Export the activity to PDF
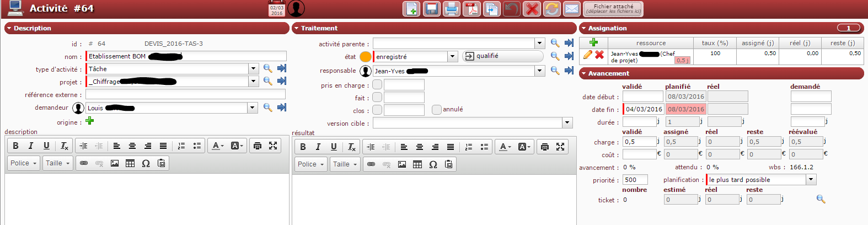Screen dimensions: 868x225 tap(471, 9)
